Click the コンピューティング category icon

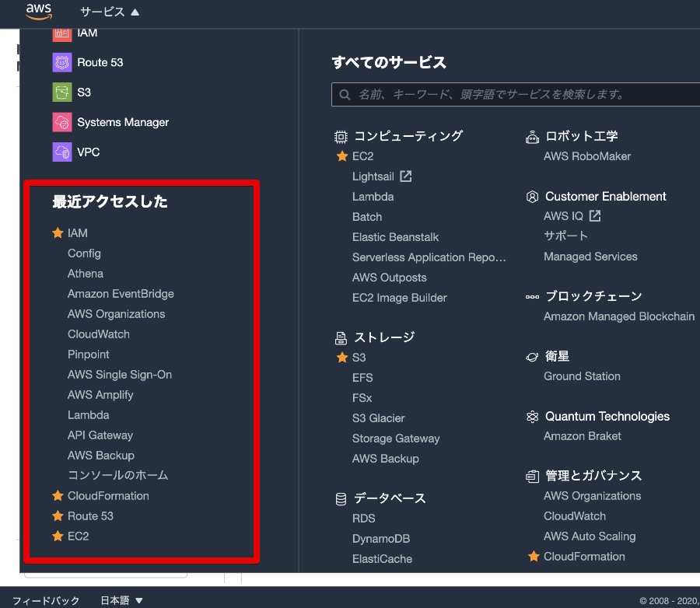[340, 135]
